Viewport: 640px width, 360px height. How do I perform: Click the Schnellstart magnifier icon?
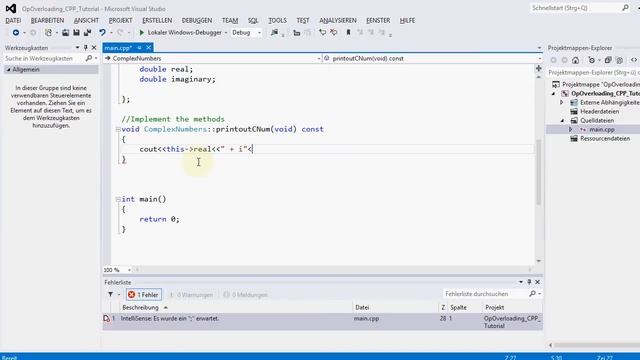(x=625, y=8)
